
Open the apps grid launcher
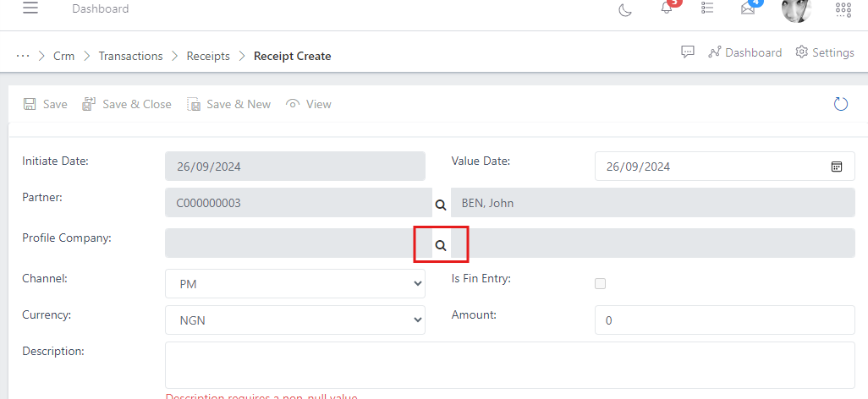(843, 9)
